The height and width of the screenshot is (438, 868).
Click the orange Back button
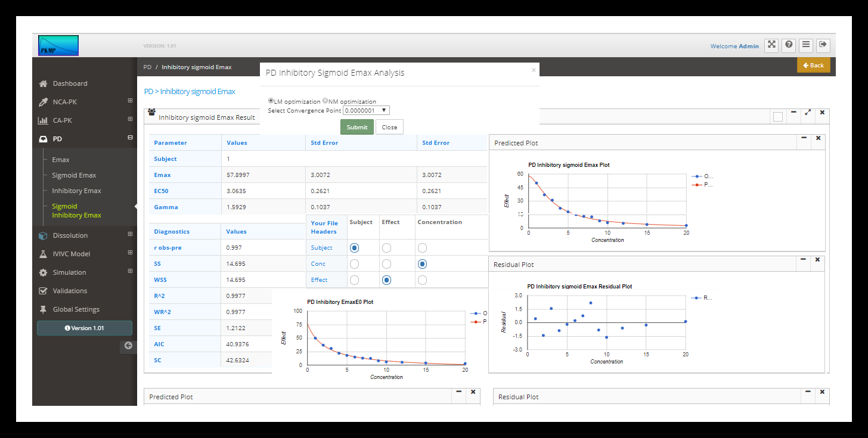coord(813,65)
